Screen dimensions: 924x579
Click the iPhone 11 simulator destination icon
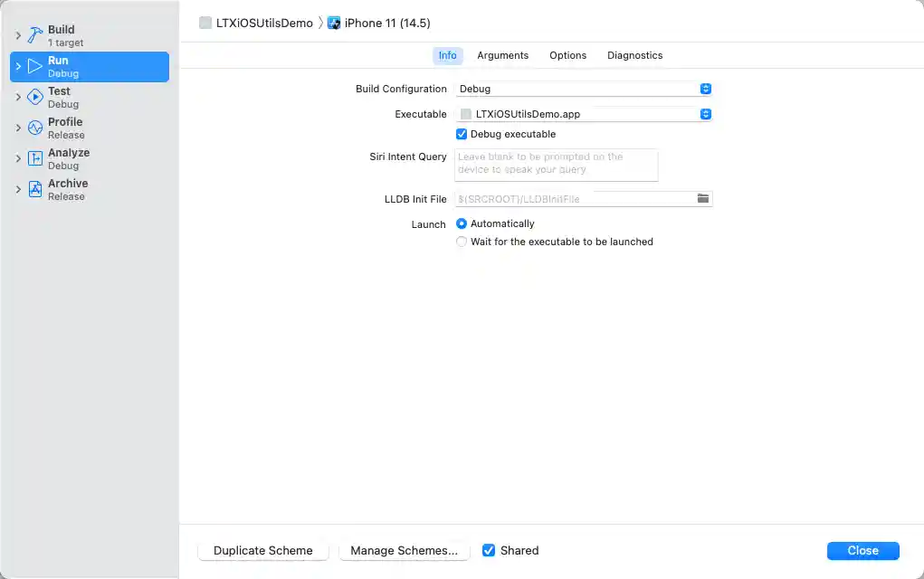[x=334, y=23]
